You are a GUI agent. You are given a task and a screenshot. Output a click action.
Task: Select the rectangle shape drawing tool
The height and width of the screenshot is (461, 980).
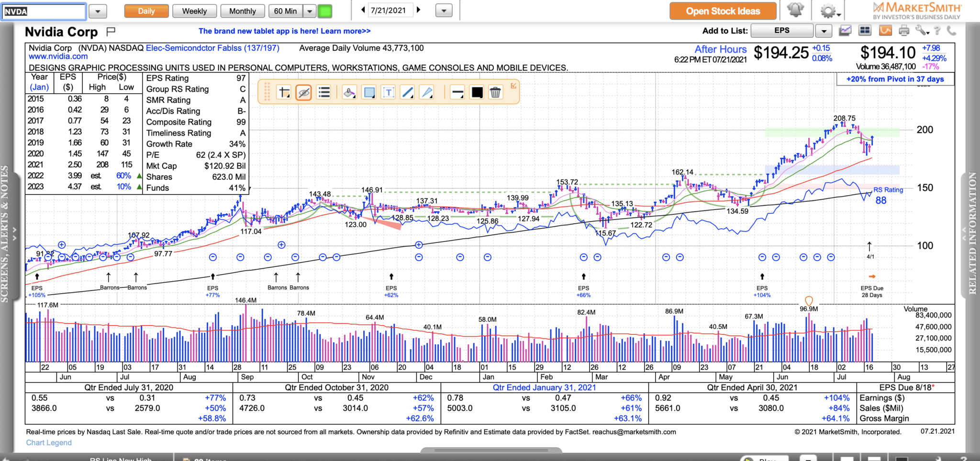[369, 92]
